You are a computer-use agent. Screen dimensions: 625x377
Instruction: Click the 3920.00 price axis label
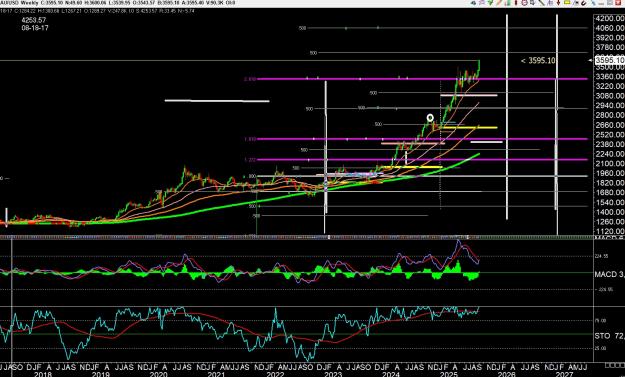pos(609,38)
